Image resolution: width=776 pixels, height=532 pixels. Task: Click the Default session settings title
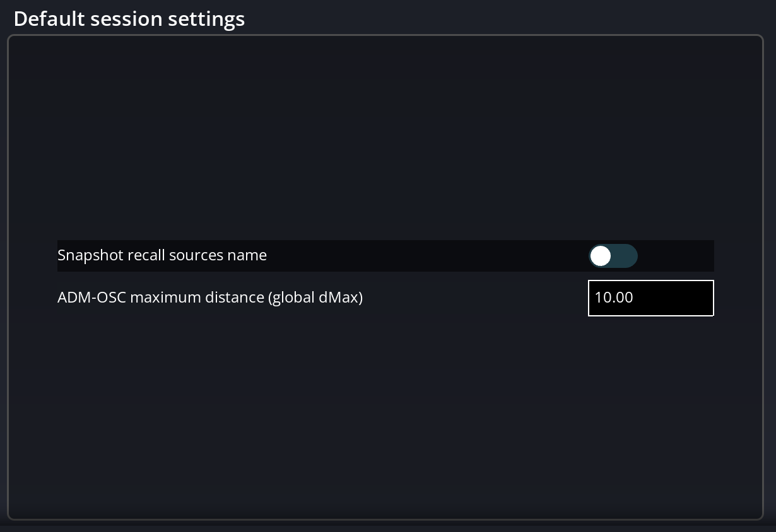point(129,18)
